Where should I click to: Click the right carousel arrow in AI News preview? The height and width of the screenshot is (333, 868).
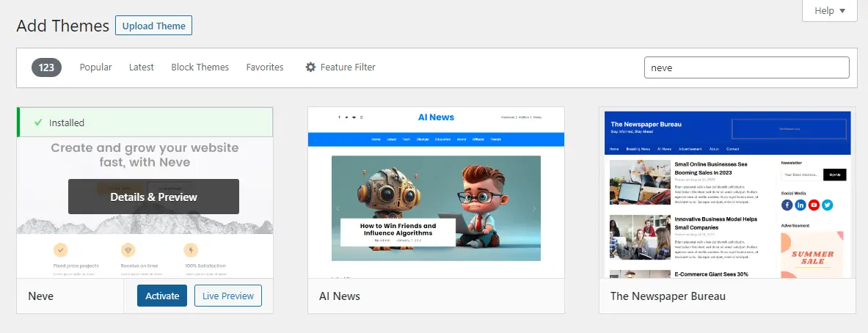pos(533,209)
